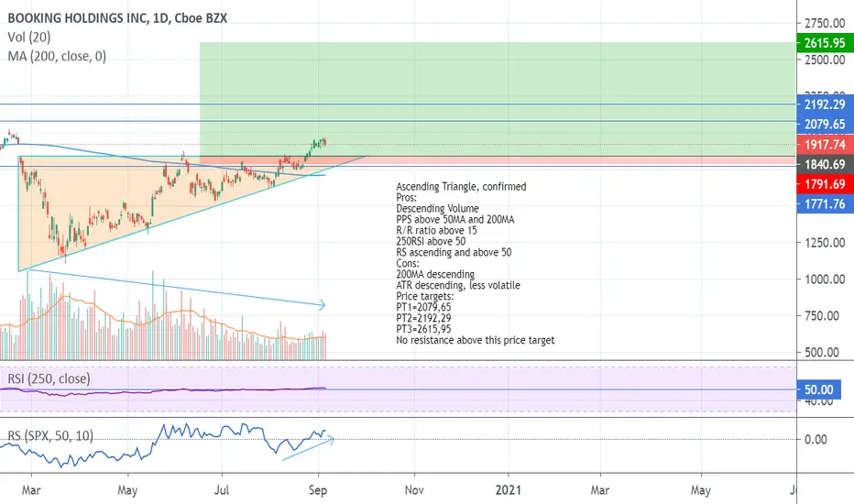
Task: Click the 500.00 price scale label
Action: click(822, 352)
